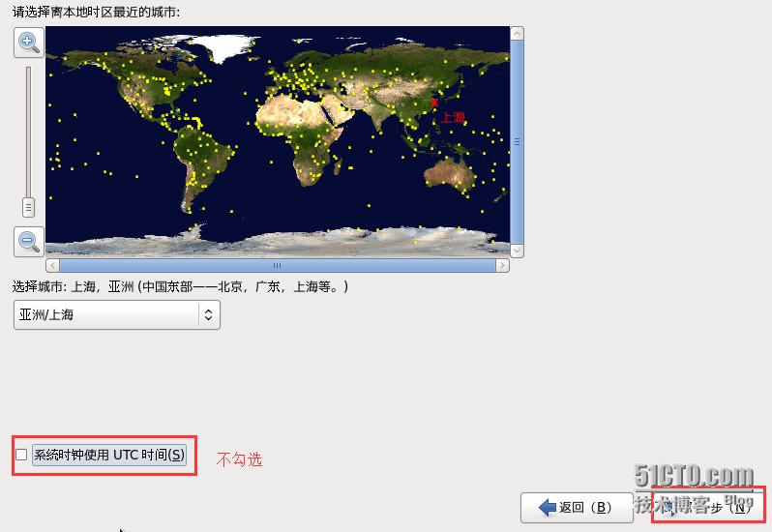Screen dimensions: 772x532
Task: Click the map vertical scrollbar up arrow
Action: point(517,33)
